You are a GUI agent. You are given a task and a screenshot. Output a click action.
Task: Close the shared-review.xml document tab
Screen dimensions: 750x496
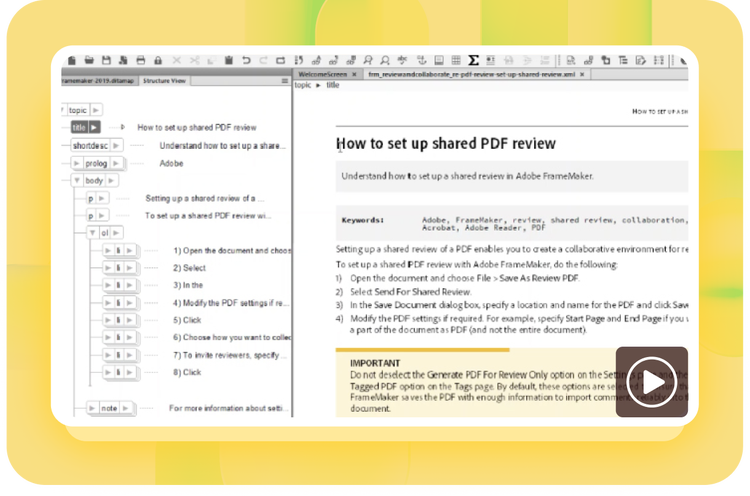click(582, 75)
